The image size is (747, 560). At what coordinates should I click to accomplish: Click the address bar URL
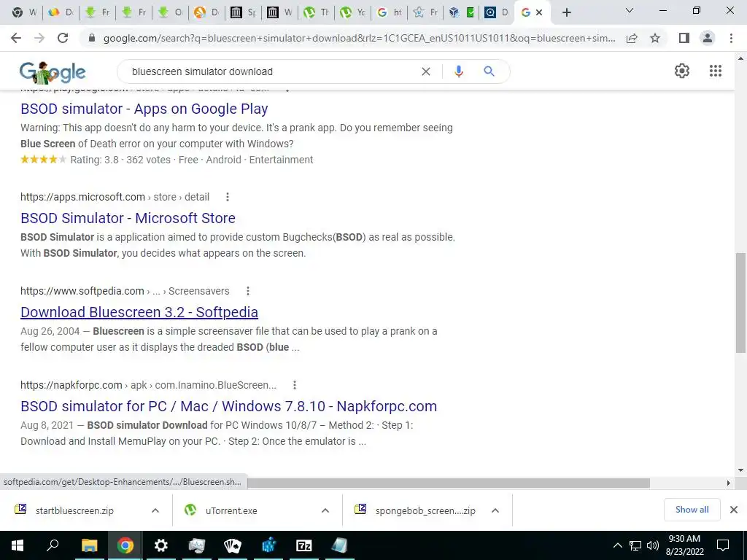tap(359, 38)
